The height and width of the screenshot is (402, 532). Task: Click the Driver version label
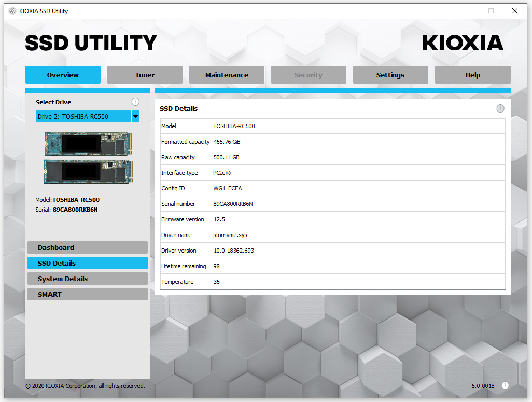coord(179,251)
